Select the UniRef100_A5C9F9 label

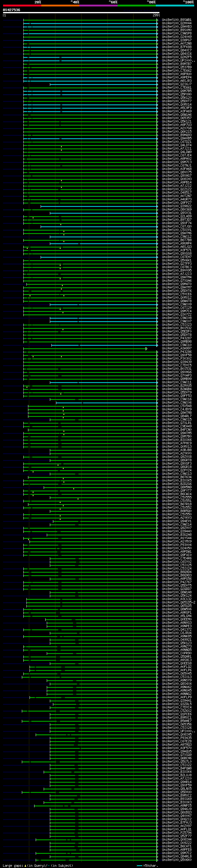point(176,108)
